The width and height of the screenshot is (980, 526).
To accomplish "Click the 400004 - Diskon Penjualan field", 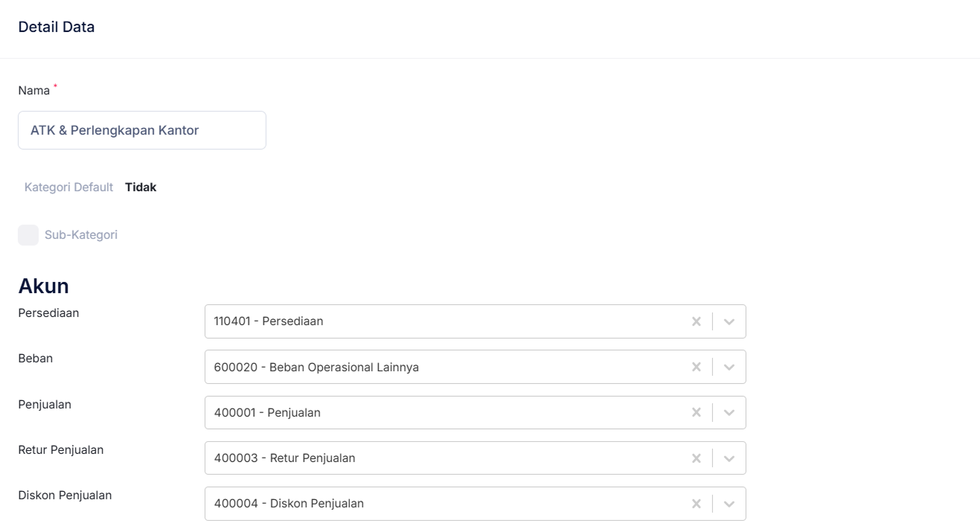I will click(x=446, y=503).
